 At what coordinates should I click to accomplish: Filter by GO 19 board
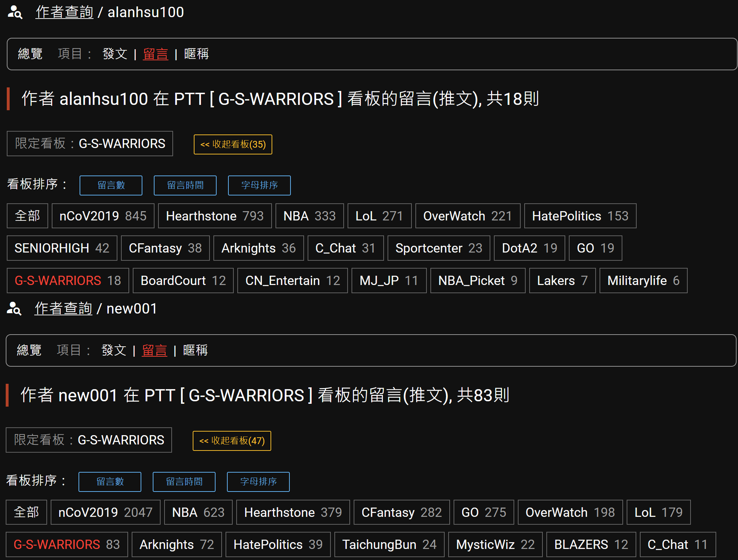pyautogui.click(x=596, y=248)
